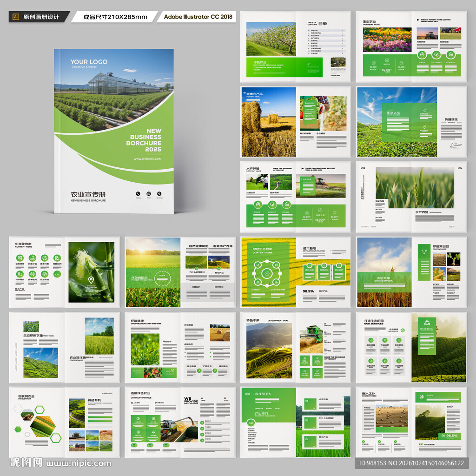Click the 原创画册设计 label
476x476 pixels.
[x=41, y=17]
